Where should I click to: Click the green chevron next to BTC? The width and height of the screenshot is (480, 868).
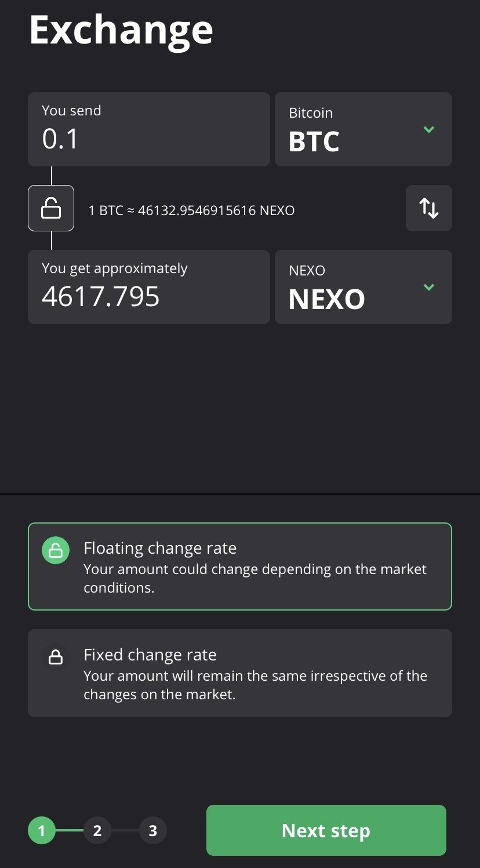(429, 129)
